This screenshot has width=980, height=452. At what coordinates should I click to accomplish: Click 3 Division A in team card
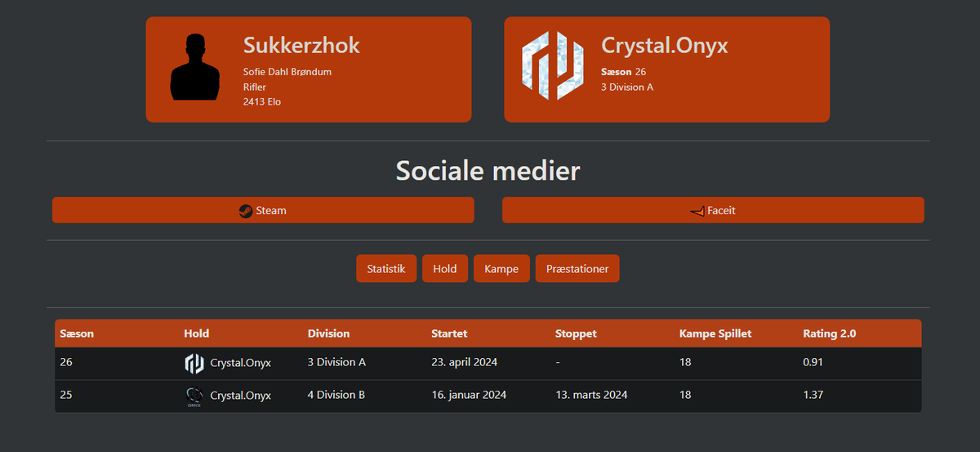pyautogui.click(x=627, y=87)
